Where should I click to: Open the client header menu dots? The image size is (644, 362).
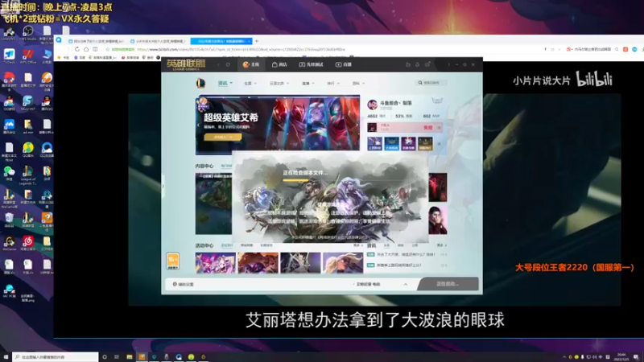(449, 64)
